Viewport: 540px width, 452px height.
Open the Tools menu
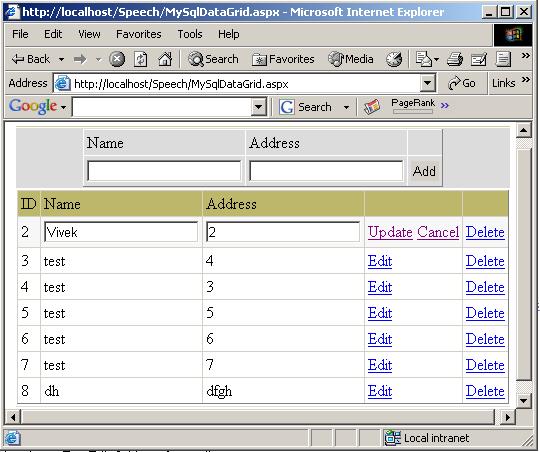(190, 34)
